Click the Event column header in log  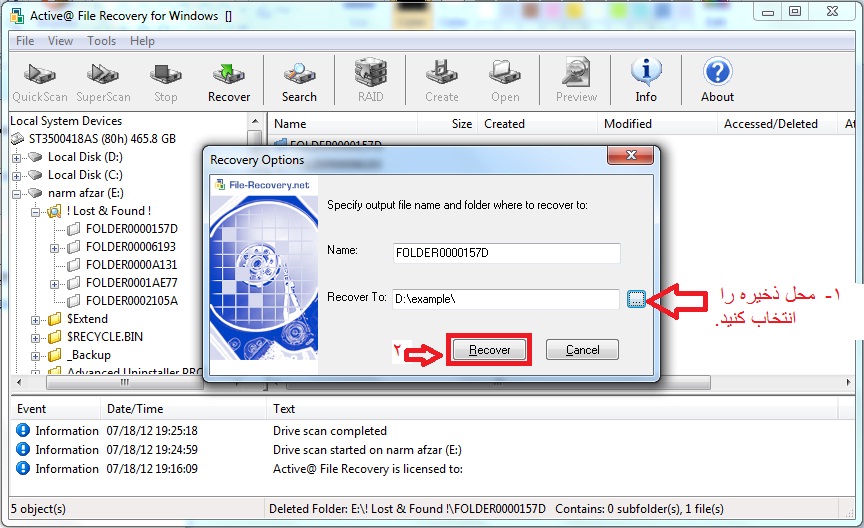click(56, 409)
